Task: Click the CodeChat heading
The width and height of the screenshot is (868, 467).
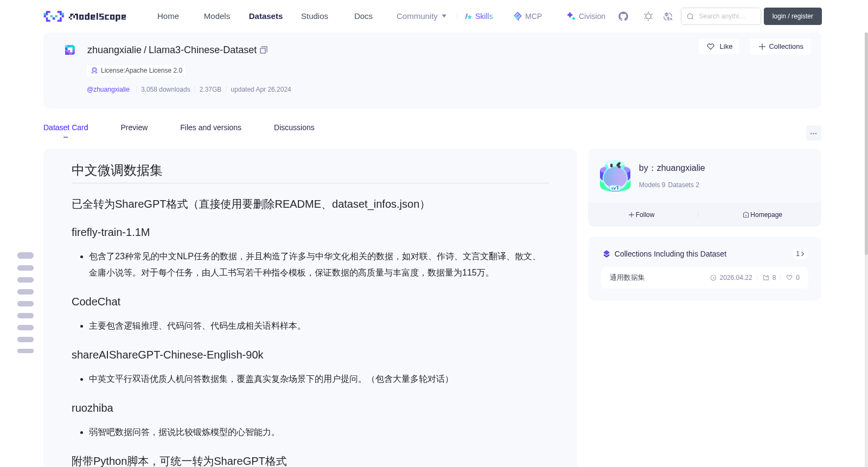Action: pos(96,302)
